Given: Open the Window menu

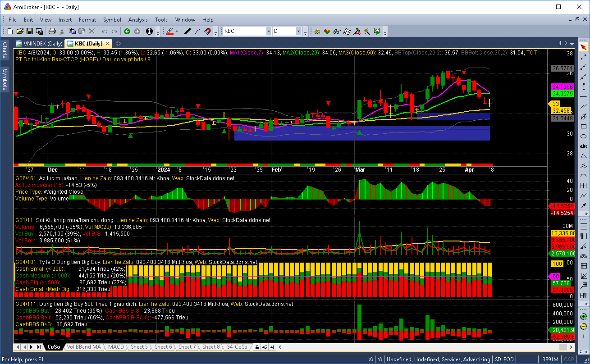Looking at the screenshot, I should coord(185,20).
